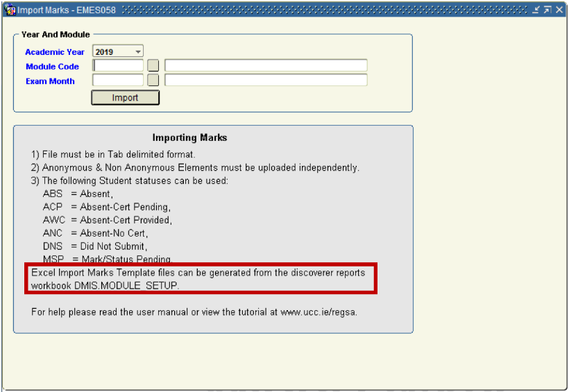Focus the Module Code input field
The image size is (569, 392).
[x=118, y=66]
